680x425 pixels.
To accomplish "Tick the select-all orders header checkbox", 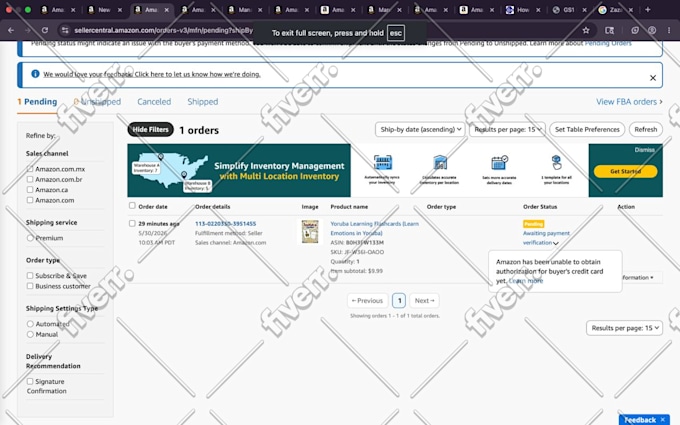I will click(x=132, y=206).
